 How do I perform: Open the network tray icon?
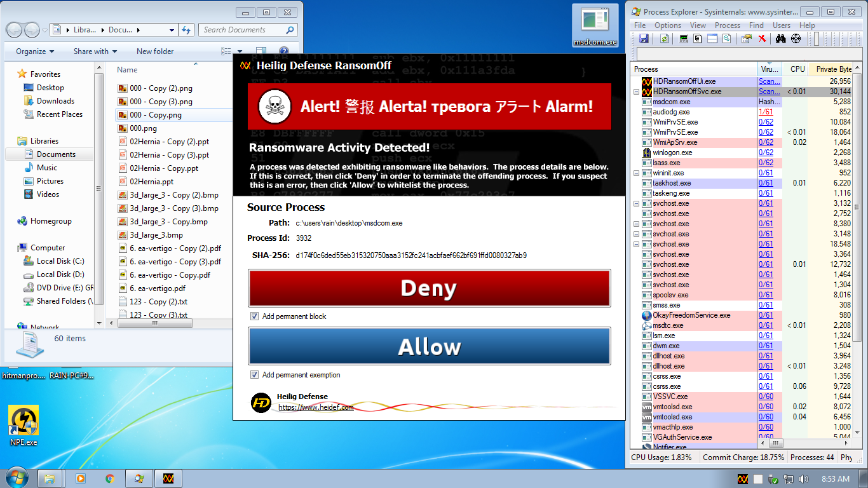(x=789, y=478)
